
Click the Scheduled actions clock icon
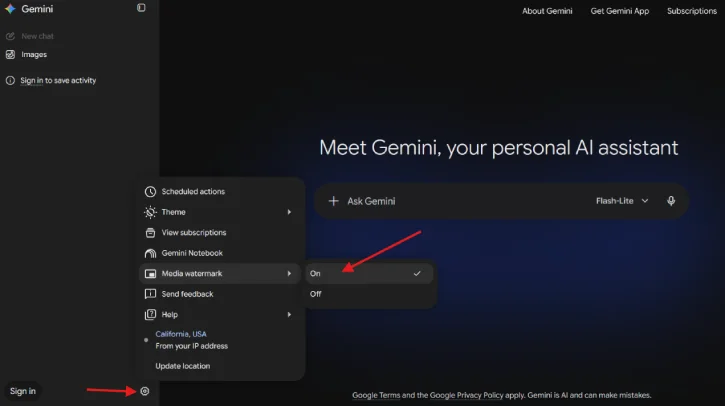click(x=150, y=191)
